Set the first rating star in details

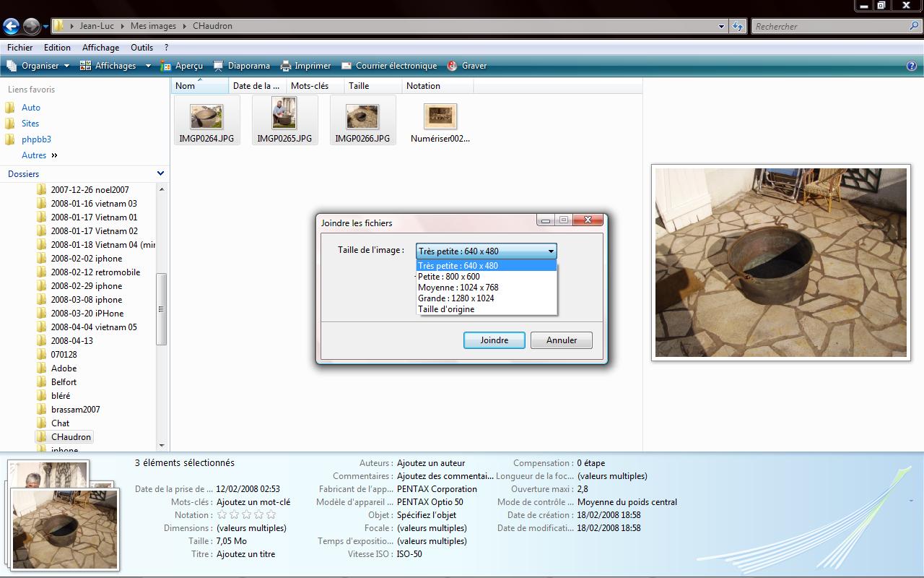point(222,515)
